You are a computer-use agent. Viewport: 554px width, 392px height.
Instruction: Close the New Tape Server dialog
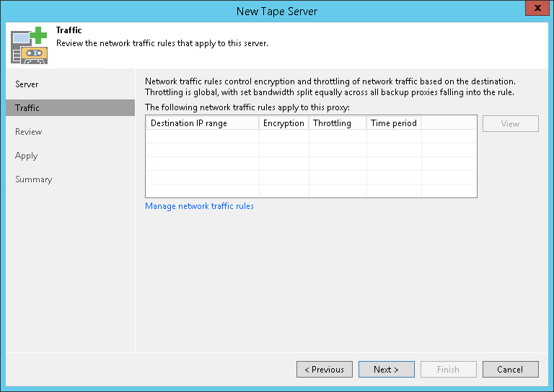click(535, 11)
